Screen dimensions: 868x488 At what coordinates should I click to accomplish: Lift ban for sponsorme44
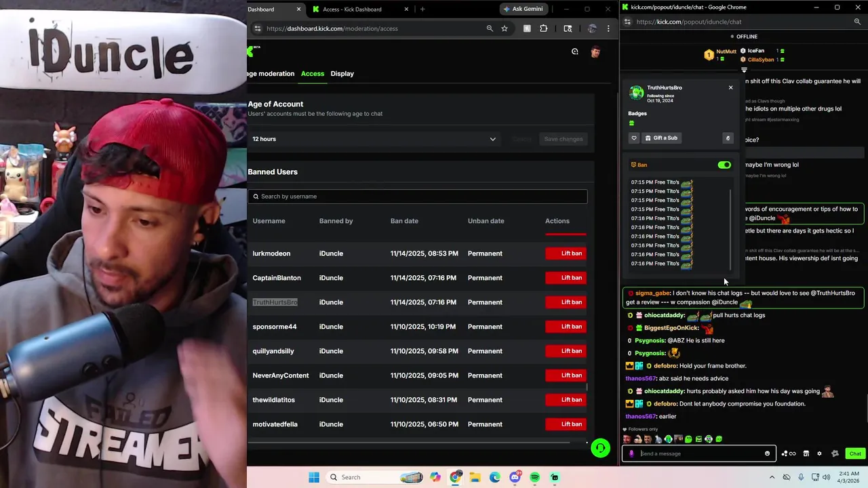pos(566,327)
